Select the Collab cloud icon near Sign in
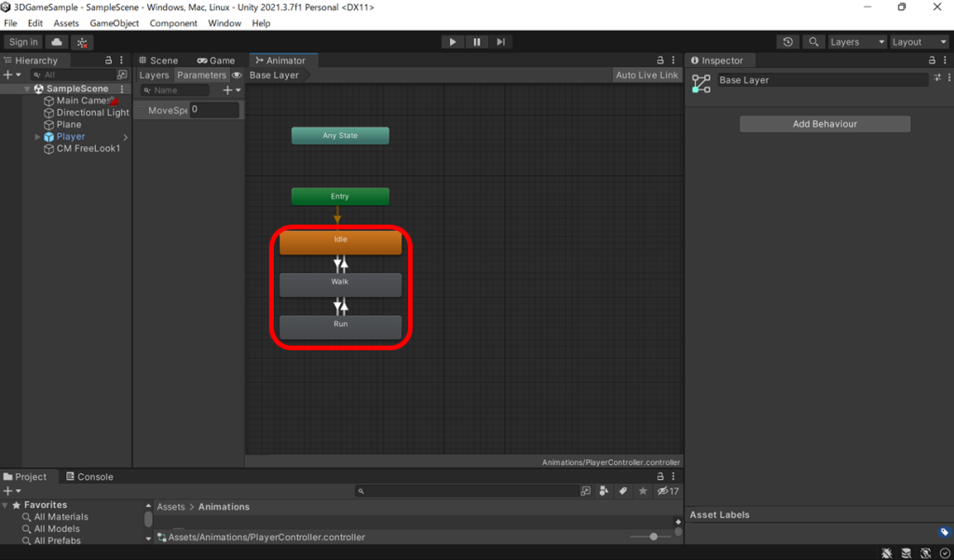Viewport: 954px width, 560px height. [x=55, y=41]
